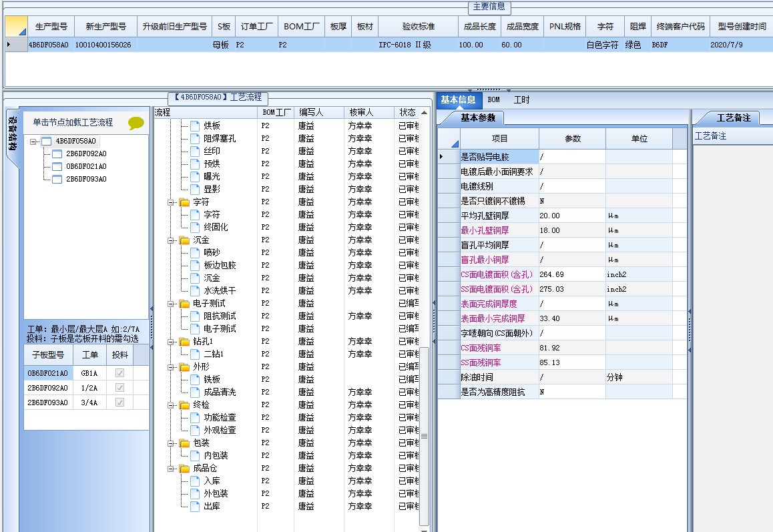Click the page icon beside 成品清洗
Image resolution: width=773 pixels, height=532 pixels.
195,392
